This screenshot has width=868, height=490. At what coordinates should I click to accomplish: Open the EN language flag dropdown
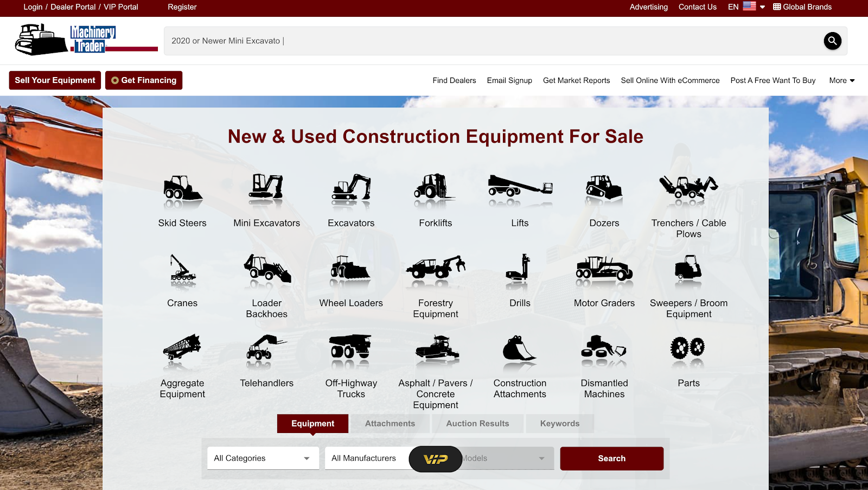coord(746,7)
